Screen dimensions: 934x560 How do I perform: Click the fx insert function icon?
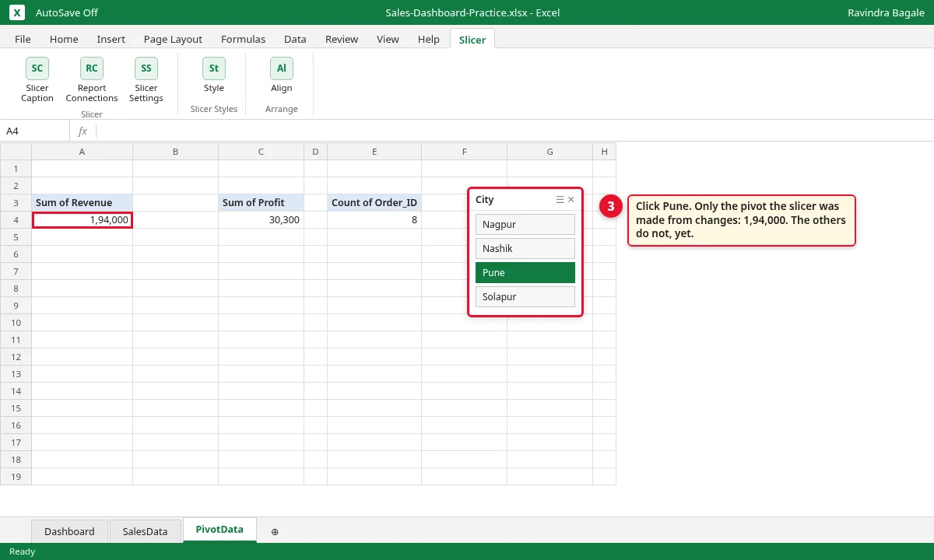[x=83, y=131]
